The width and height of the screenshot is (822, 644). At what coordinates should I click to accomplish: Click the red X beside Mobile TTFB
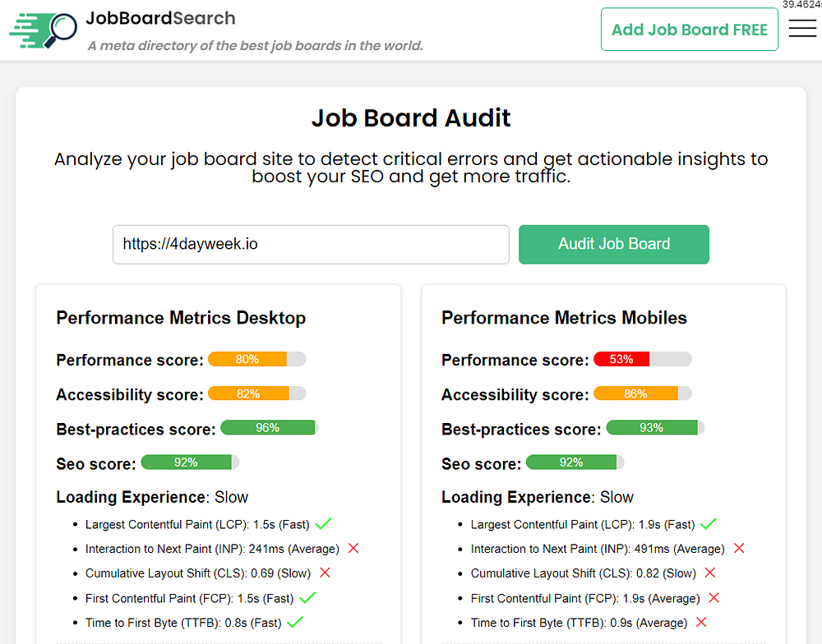click(702, 623)
